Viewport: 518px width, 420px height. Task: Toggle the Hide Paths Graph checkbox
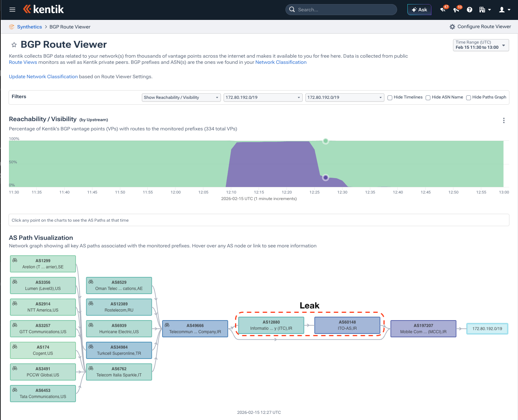point(468,98)
